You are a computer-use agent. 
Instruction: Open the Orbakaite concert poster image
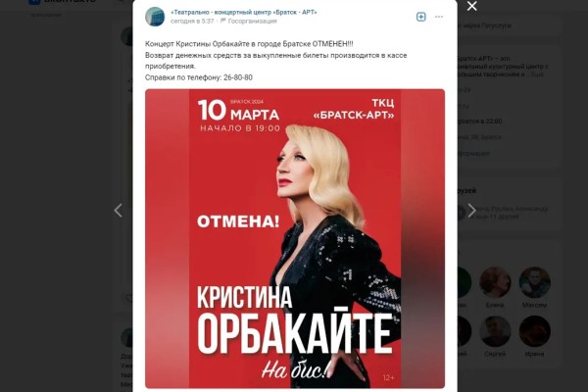pyautogui.click(x=295, y=238)
